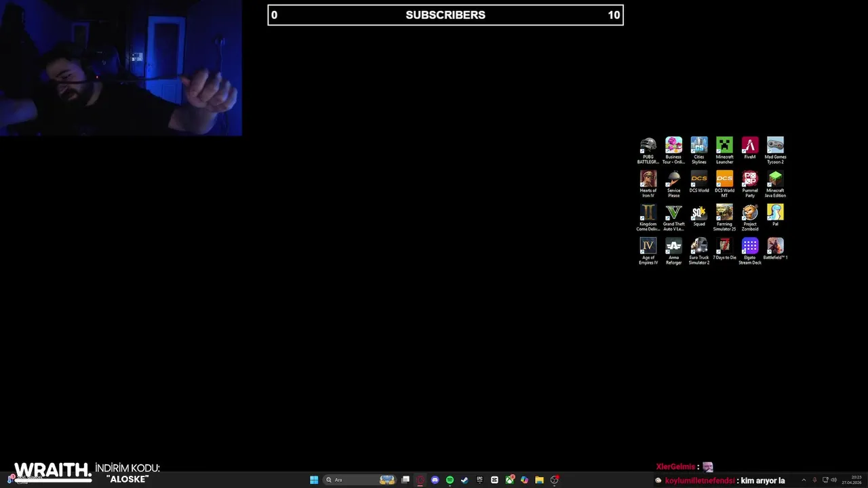Open the Service Please shortcut
Screen dimensions: 868x488
click(x=673, y=184)
